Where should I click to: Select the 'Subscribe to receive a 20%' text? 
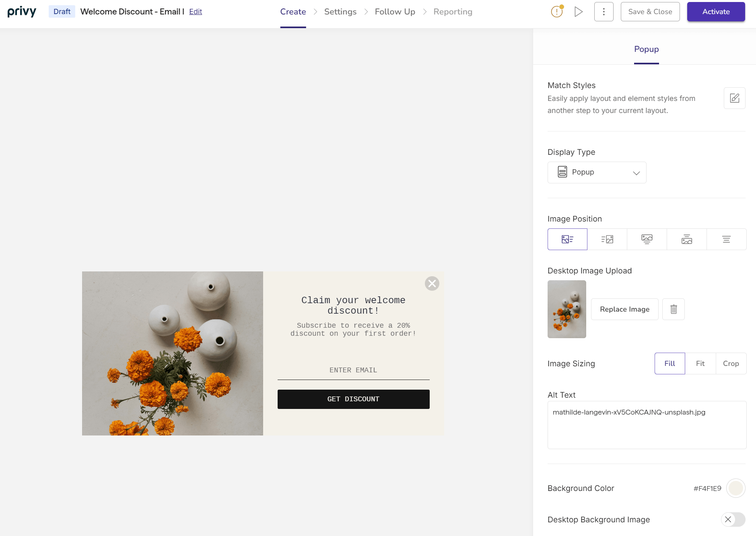tap(354, 329)
